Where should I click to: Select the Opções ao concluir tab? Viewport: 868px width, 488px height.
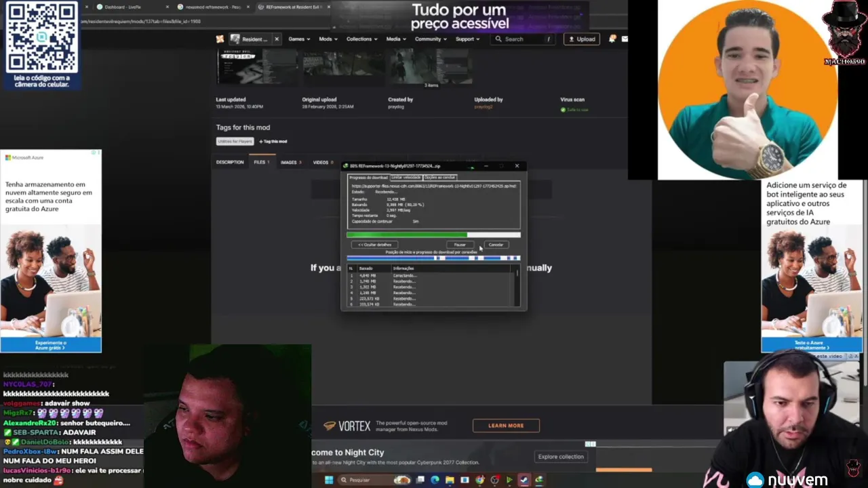[x=440, y=178]
